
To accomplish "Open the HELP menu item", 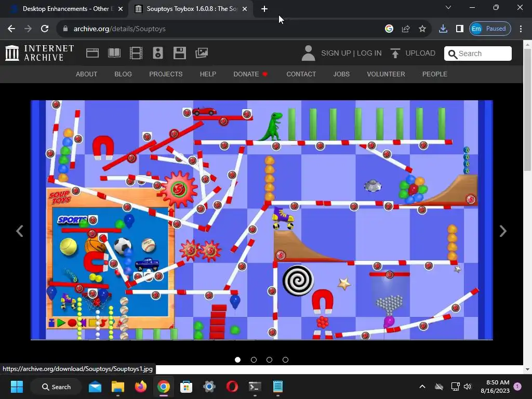I will 208,74.
